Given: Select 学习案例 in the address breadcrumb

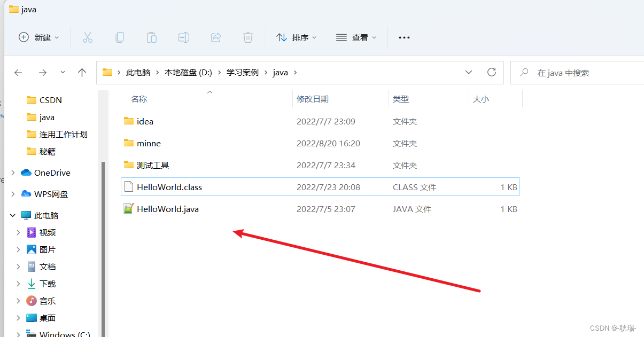Looking at the screenshot, I should 243,73.
